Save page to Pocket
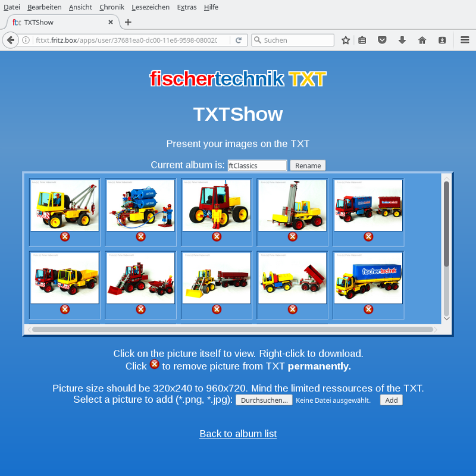Screen dimensions: 476x476 382,40
